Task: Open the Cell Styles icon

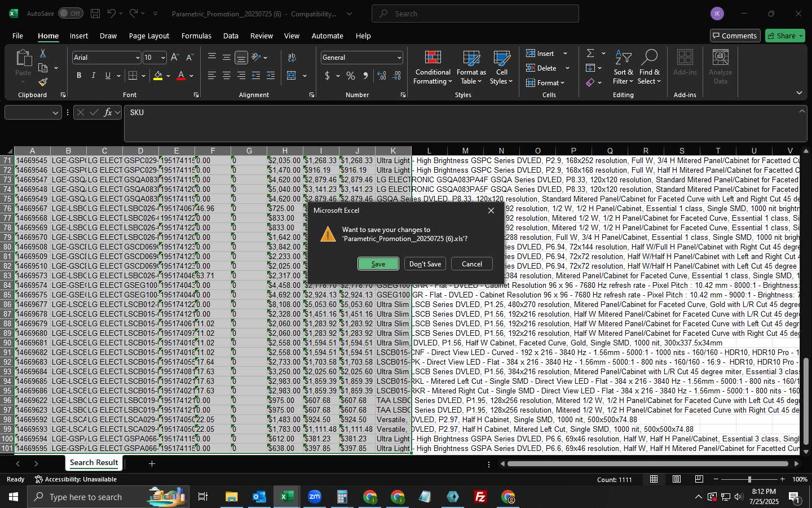Action: pyautogui.click(x=501, y=58)
